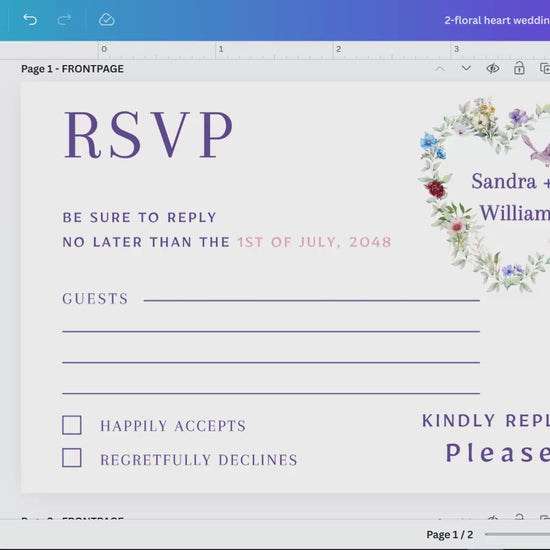Select the 'HAPPILY ACCEPTS' text

click(x=173, y=426)
